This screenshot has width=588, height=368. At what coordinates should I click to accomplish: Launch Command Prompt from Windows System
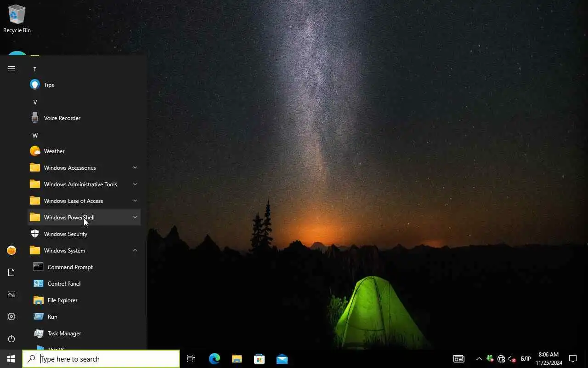(x=84, y=267)
